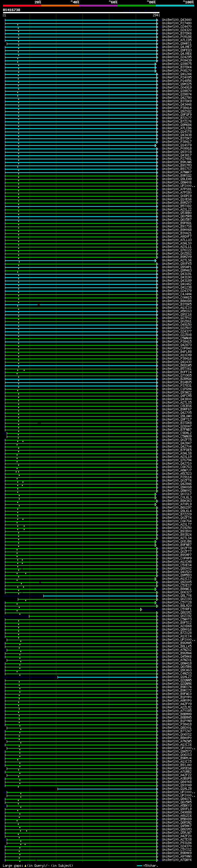The height and width of the screenshot is (868, 197).
Task: Click the yellow gap triangle in the legend
Action: (25, 865)
